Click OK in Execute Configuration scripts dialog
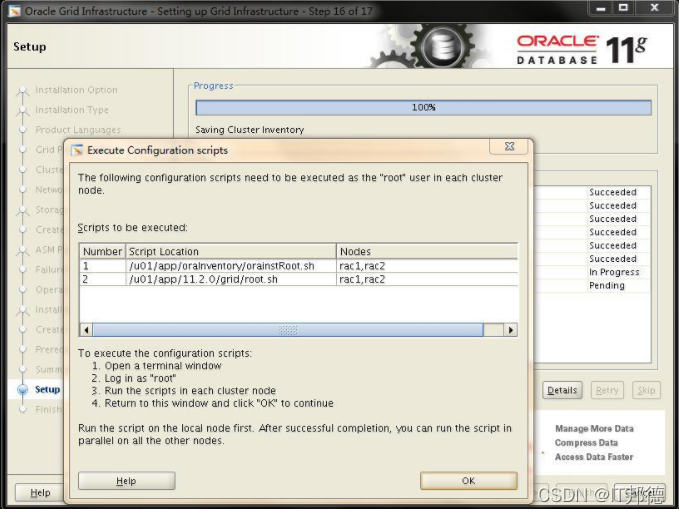Image resolution: width=680 pixels, height=514 pixels. click(x=468, y=481)
